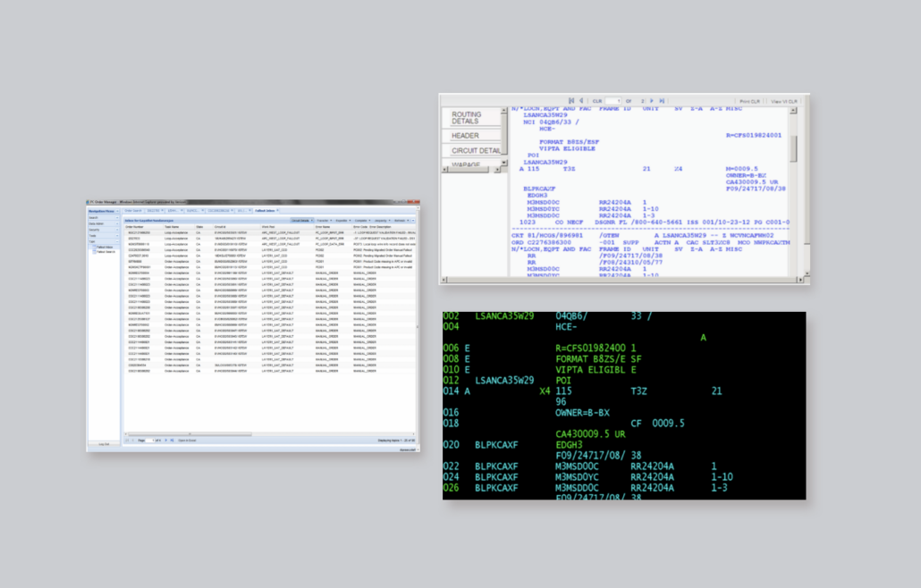Click previous CLR page arrow
This screenshot has height=588, width=921.
[x=581, y=101]
